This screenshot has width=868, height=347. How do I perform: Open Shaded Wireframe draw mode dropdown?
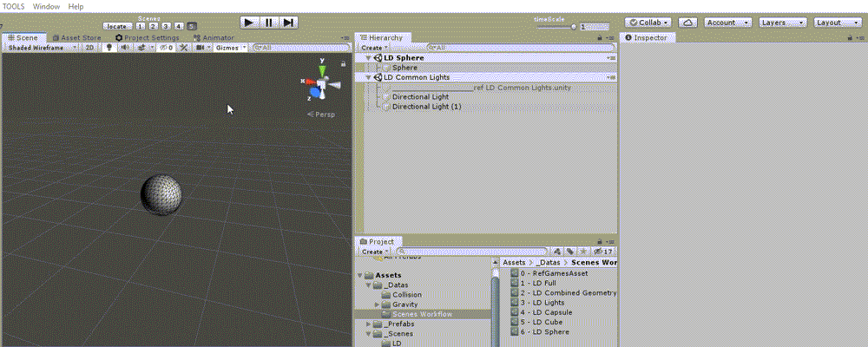click(42, 48)
